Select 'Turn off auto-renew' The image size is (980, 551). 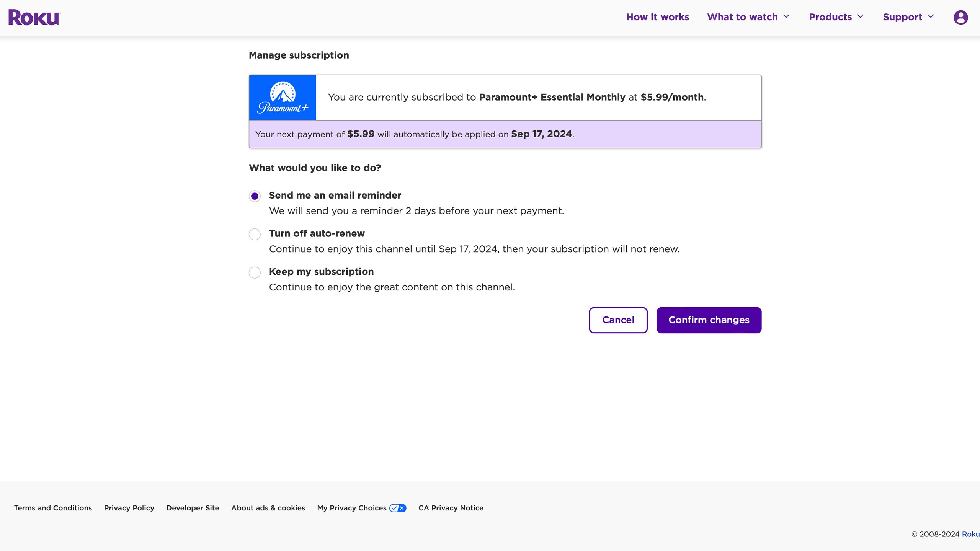(255, 234)
